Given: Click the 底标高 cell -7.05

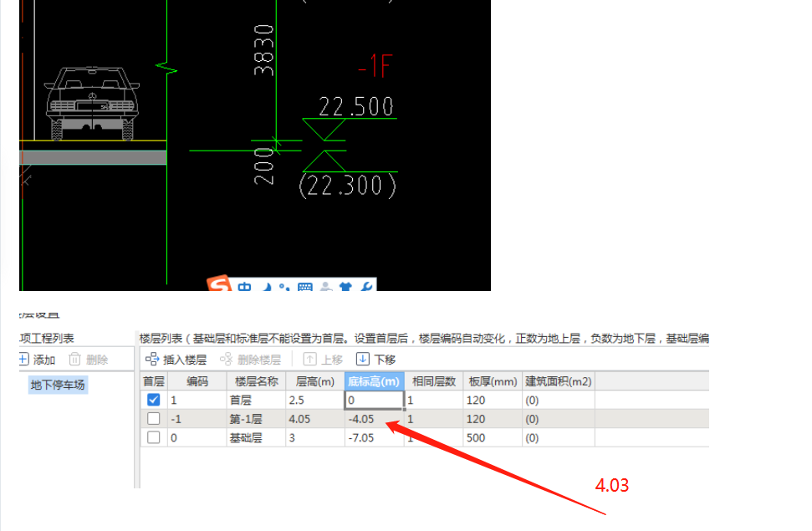Looking at the screenshot, I should 374,437.
